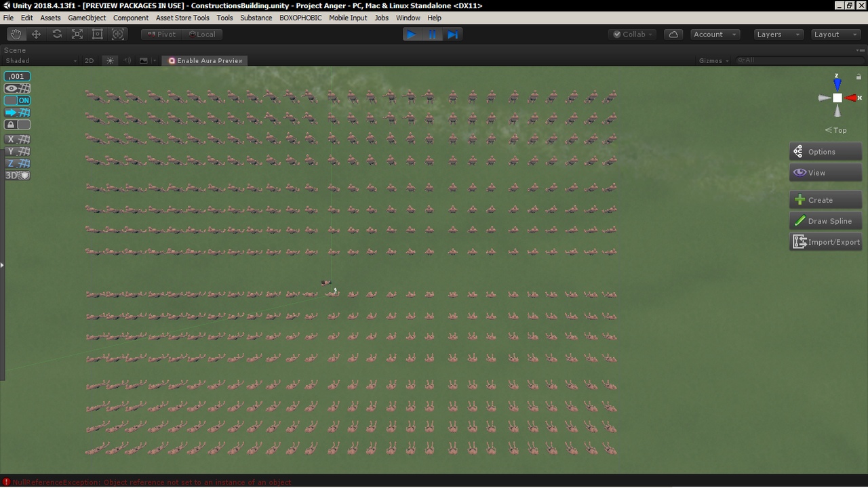Screen dimensions: 868x488
Task: Toggle the snapping ON switch
Action: pos(17,100)
